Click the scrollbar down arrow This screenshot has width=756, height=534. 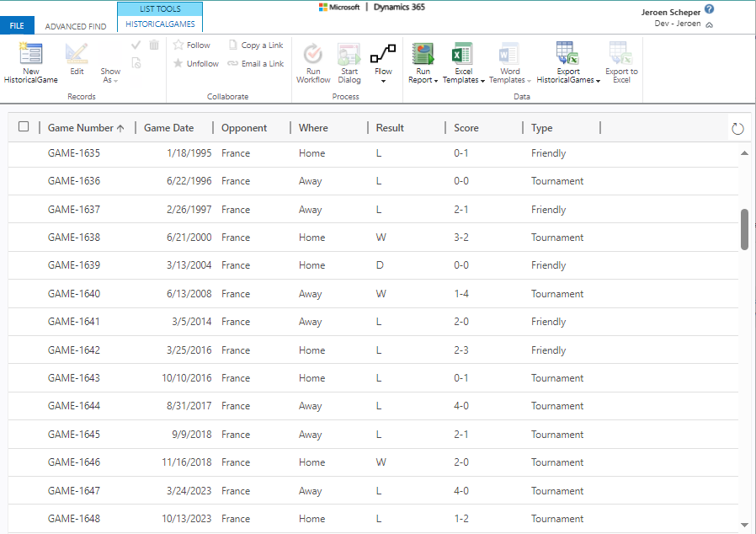click(744, 525)
